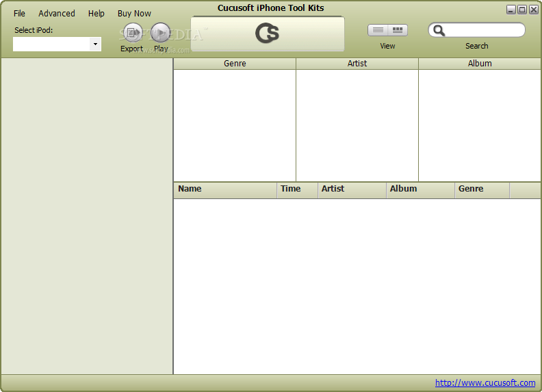This screenshot has width=542, height=392.
Task: Minimize the Cucusoft window
Action: [511, 10]
